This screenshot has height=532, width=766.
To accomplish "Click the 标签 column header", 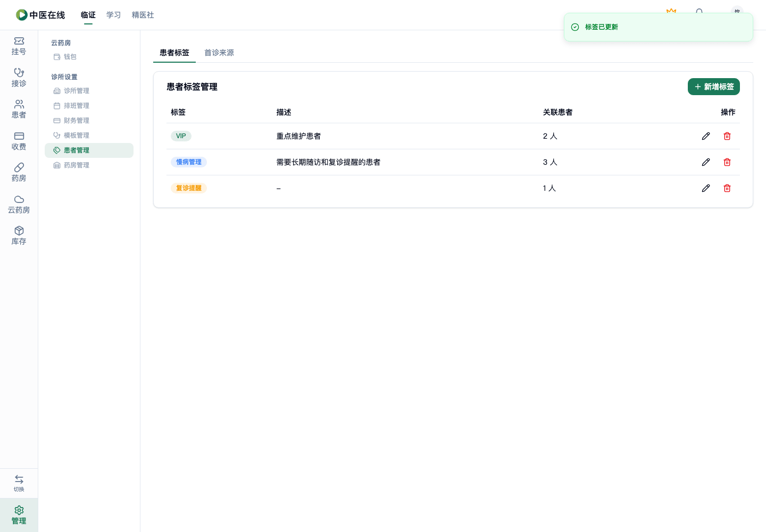I will (178, 112).
